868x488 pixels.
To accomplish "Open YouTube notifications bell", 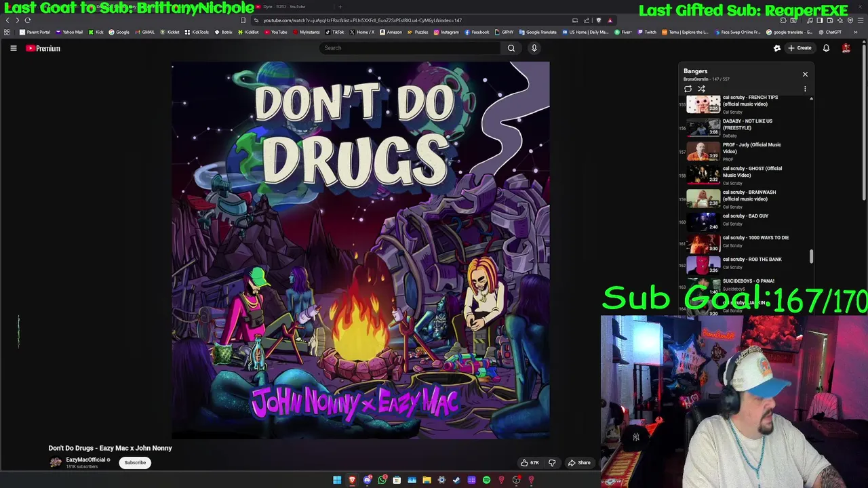I will pos(826,48).
